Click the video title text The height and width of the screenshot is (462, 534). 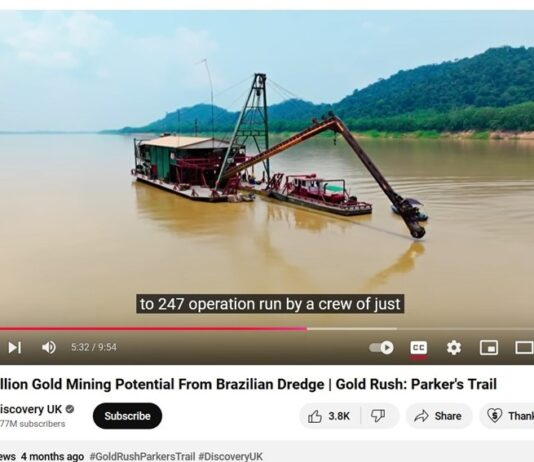[x=248, y=384]
